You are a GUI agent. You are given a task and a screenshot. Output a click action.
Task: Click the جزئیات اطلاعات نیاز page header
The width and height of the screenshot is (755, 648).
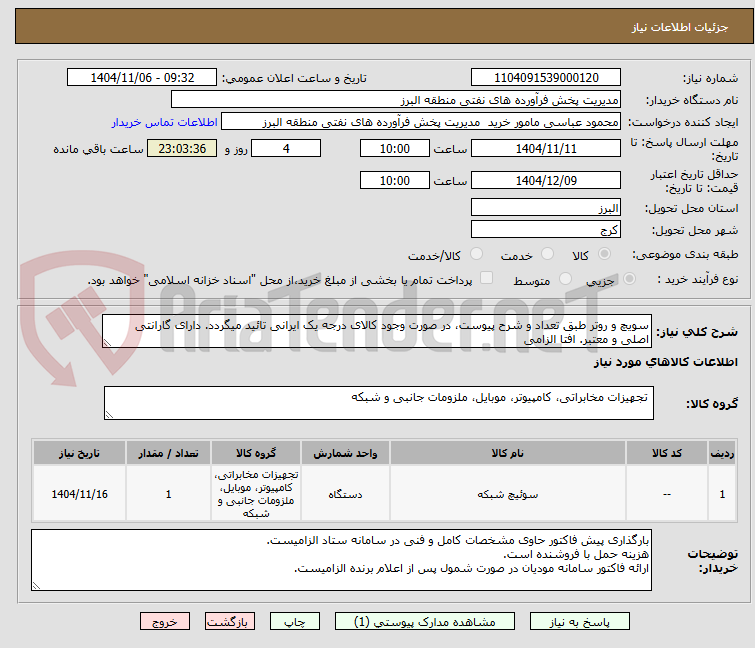point(679,27)
